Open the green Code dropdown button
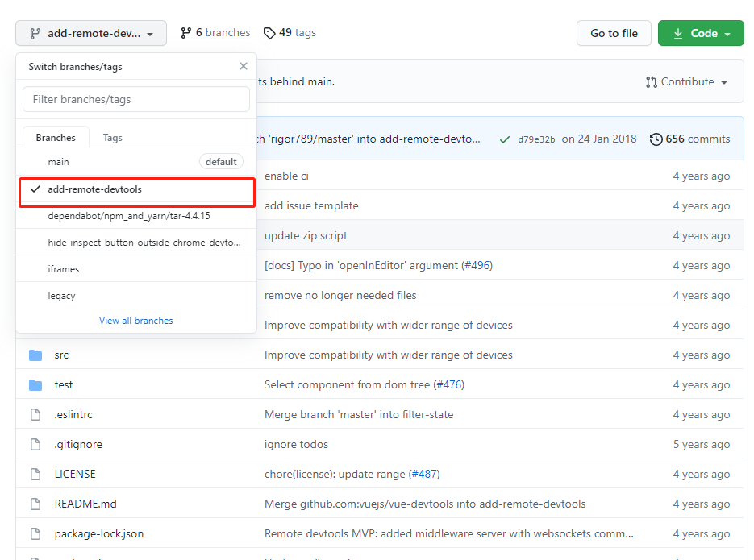This screenshot has height=560, width=754. [701, 33]
